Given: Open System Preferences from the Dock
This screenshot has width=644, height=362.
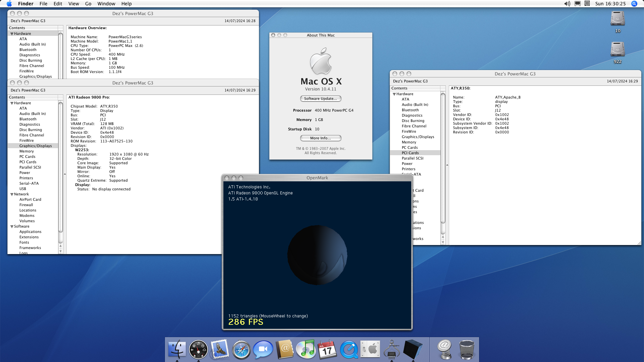Looking at the screenshot, I should click(x=370, y=350).
